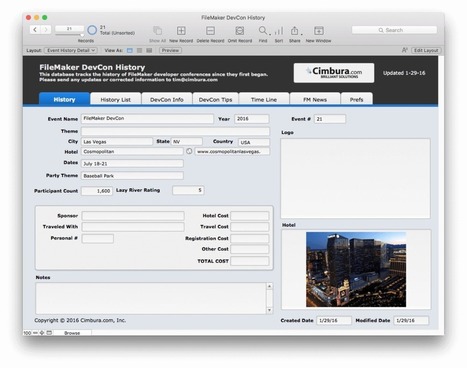Open the Prefs tab

tap(356, 99)
